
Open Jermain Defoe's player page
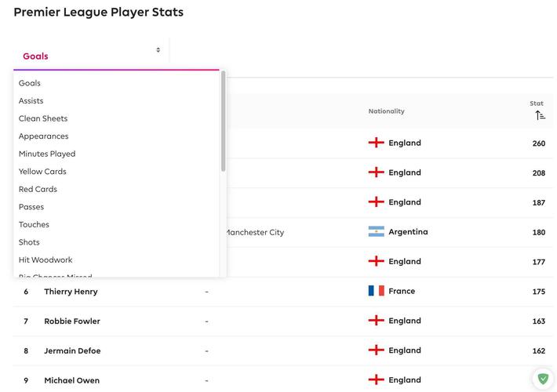pos(72,350)
